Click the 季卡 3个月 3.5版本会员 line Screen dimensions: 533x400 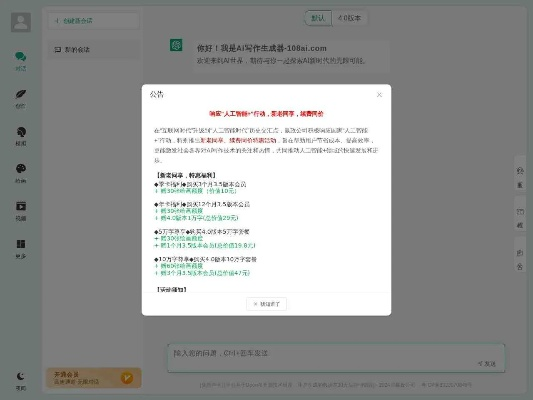[x=200, y=184]
